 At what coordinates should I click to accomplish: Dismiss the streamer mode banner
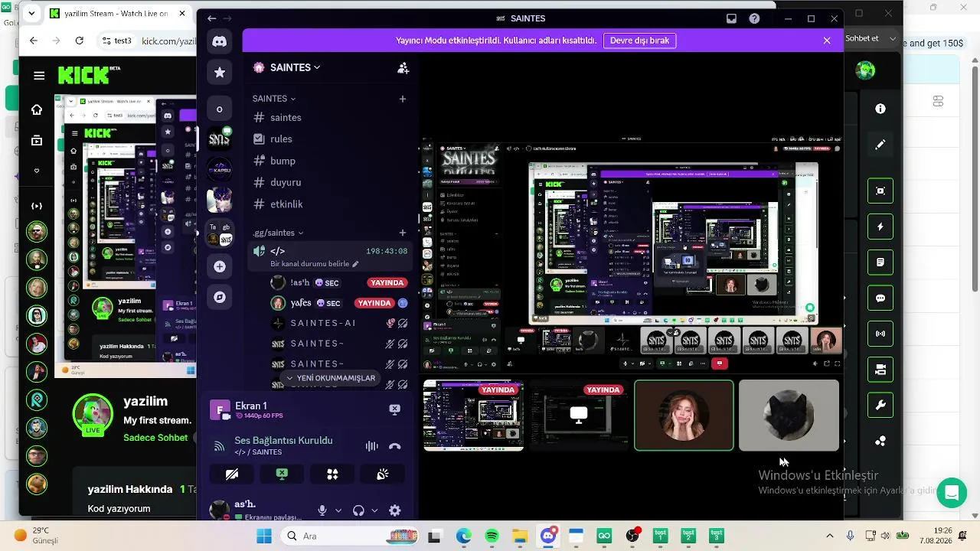[x=827, y=41]
